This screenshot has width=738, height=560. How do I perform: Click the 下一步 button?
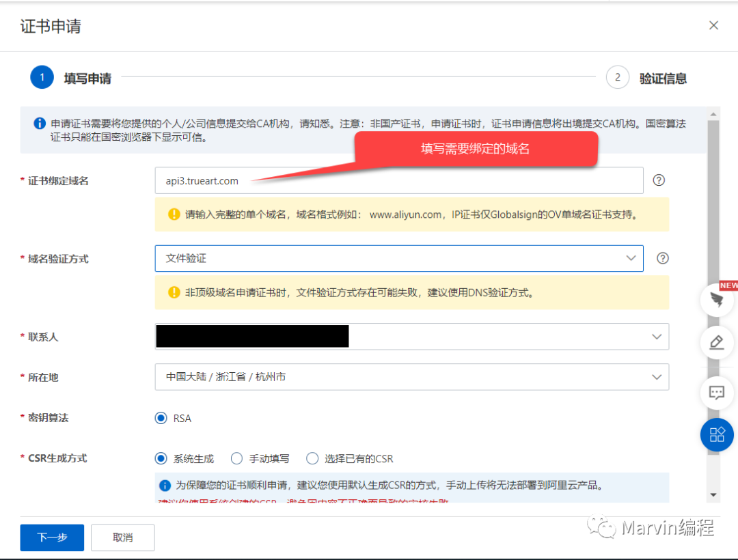click(x=52, y=537)
